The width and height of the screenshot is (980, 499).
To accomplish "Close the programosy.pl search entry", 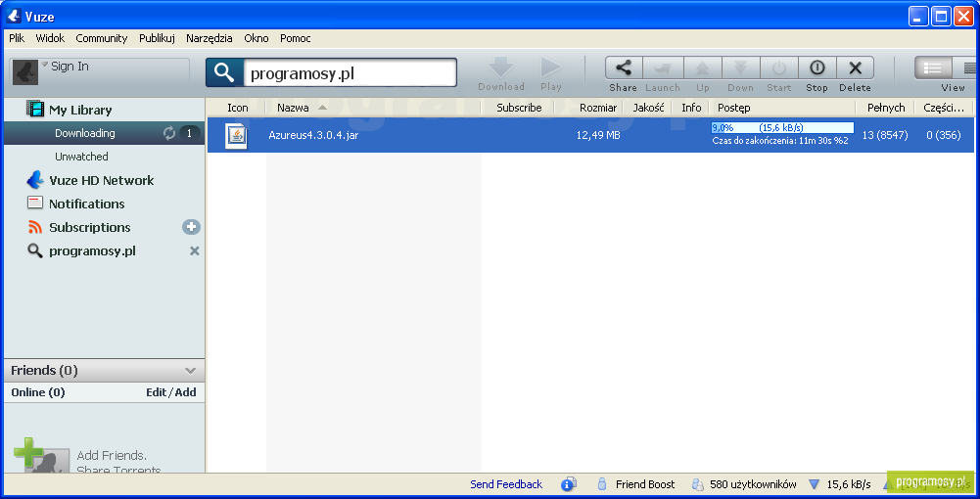I will [x=195, y=251].
